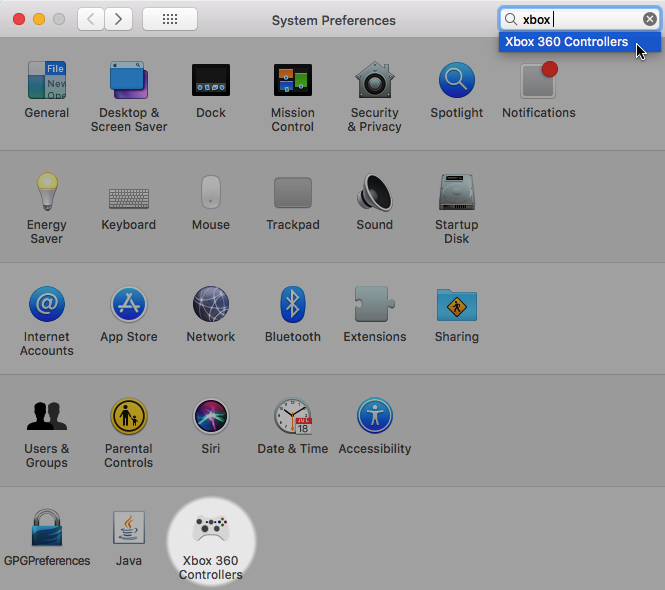Minimize the System Preferences window
The image size is (665, 590).
click(39, 19)
